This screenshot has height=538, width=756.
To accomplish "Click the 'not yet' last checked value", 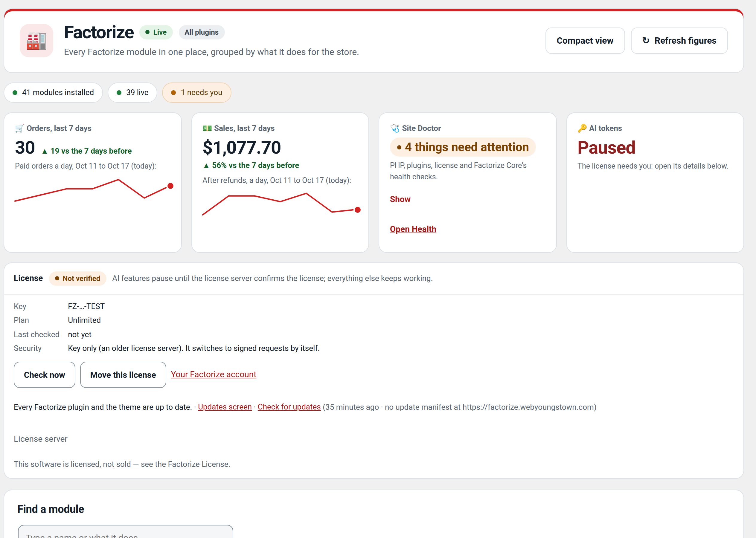I will click(80, 334).
